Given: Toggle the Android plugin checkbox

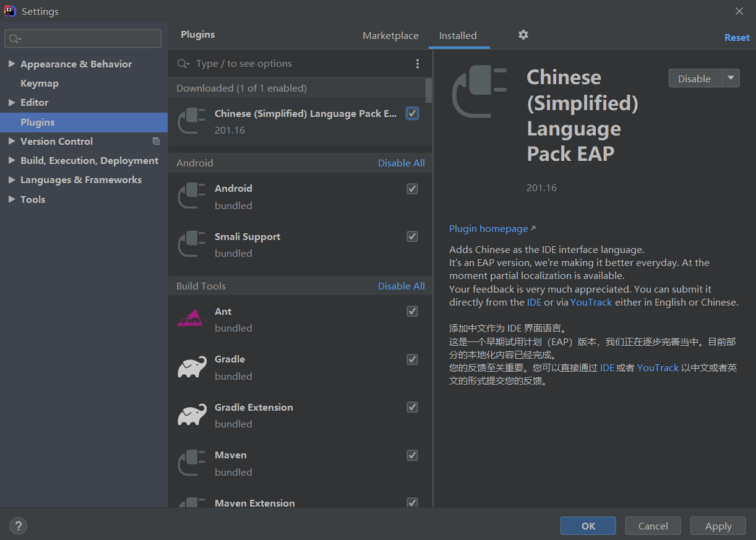Looking at the screenshot, I should tap(412, 189).
